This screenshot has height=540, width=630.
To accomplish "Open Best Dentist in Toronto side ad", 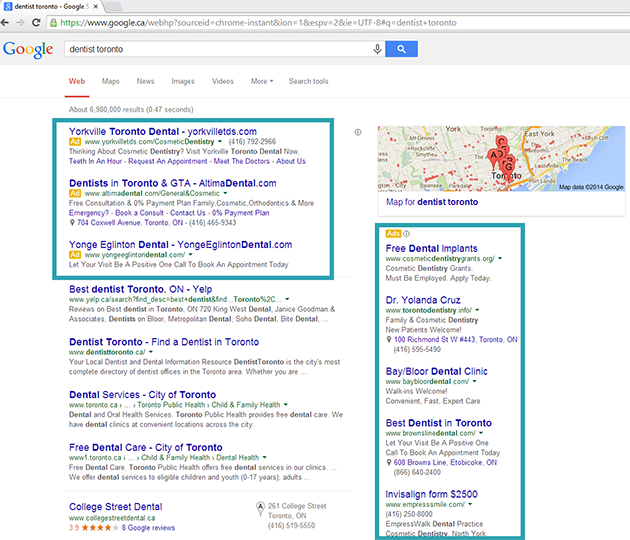I will point(439,423).
